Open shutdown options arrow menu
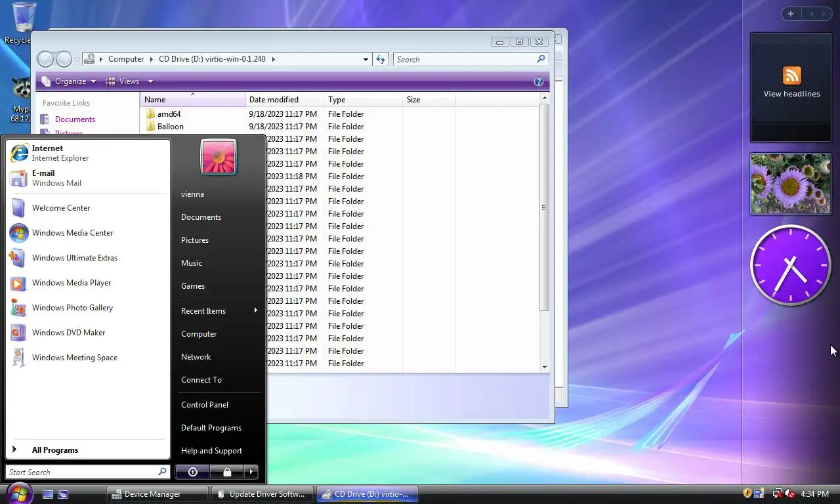This screenshot has width=840, height=504. tap(251, 472)
